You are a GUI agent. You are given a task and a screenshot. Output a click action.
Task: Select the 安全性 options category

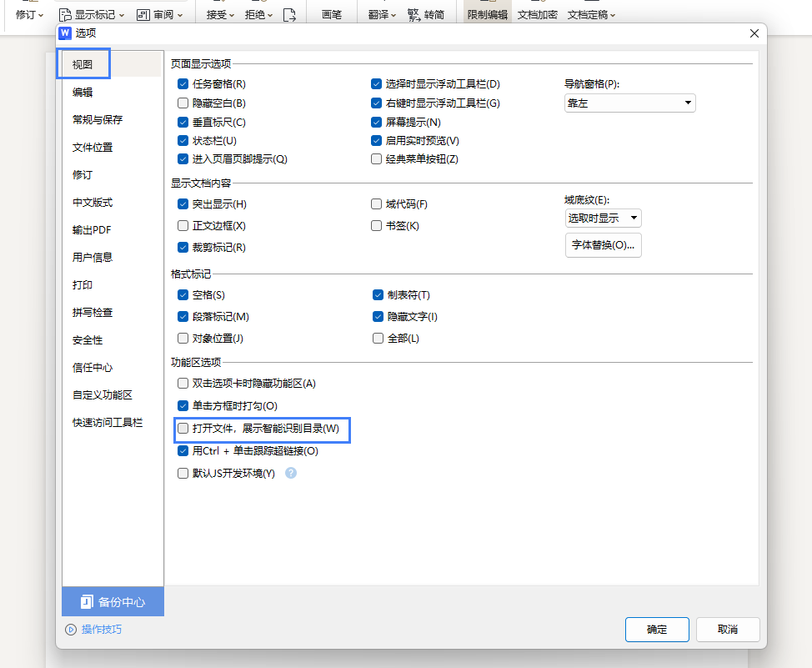coord(88,340)
